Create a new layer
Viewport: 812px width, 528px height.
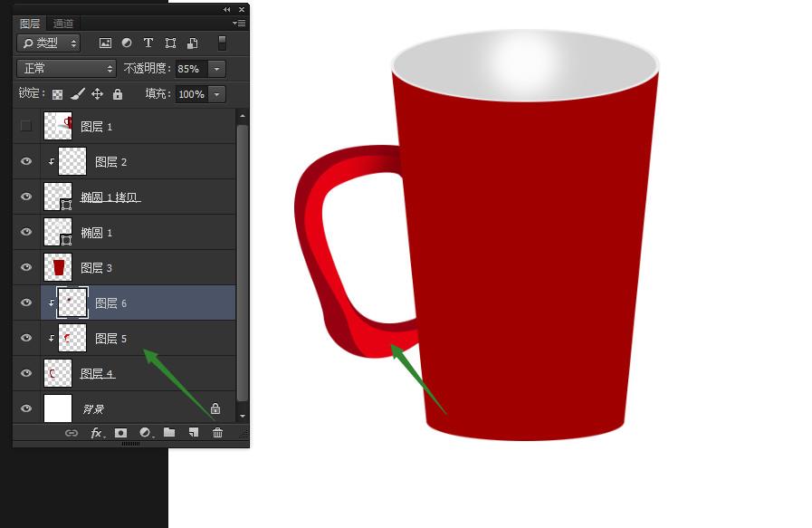point(194,432)
